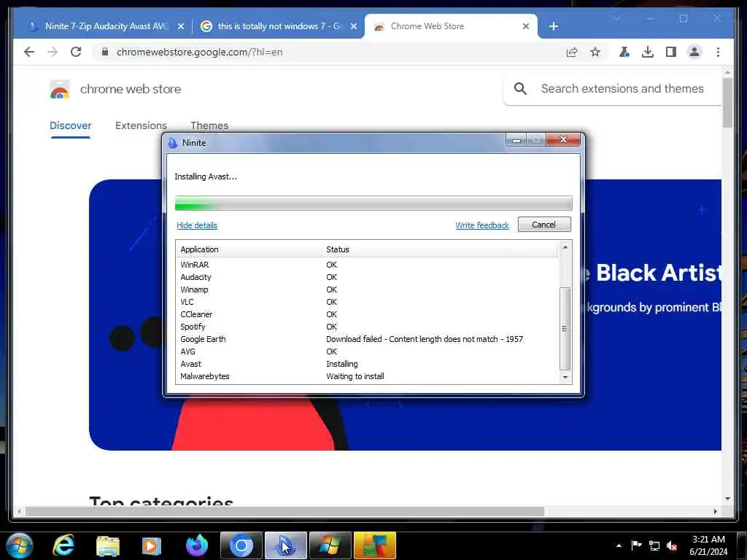The image size is (747, 560).
Task: Close the Chrome Web Store tab
Action: tap(525, 26)
